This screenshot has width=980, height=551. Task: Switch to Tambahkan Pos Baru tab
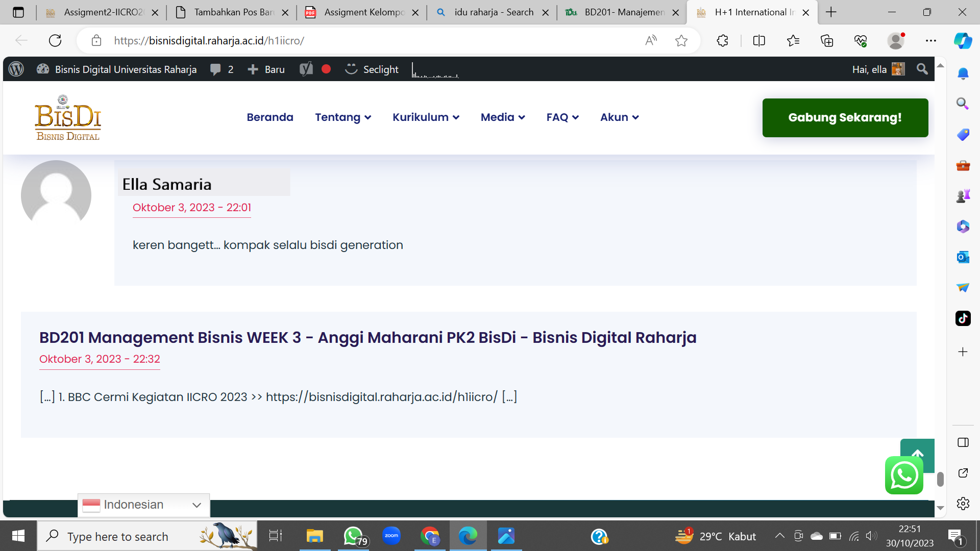click(x=232, y=12)
